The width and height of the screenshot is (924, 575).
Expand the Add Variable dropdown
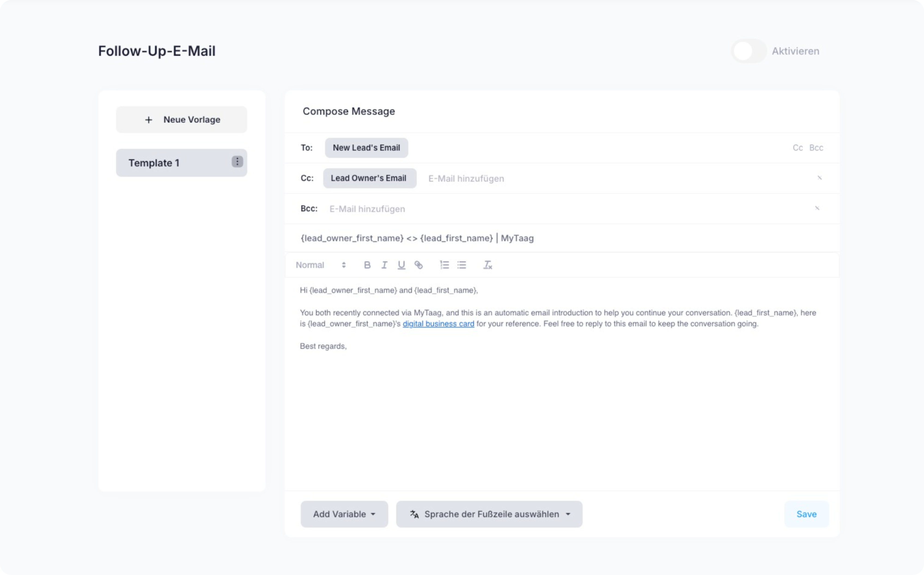(x=344, y=514)
